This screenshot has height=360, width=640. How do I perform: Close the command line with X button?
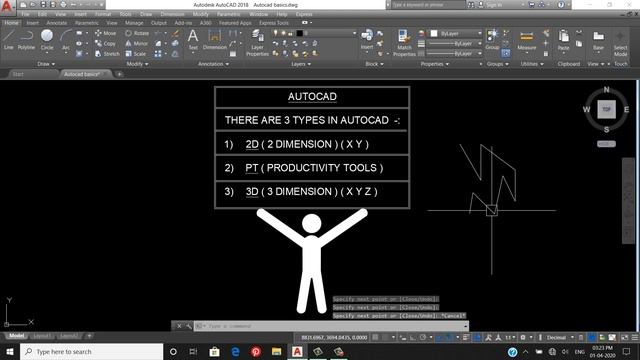click(x=179, y=326)
